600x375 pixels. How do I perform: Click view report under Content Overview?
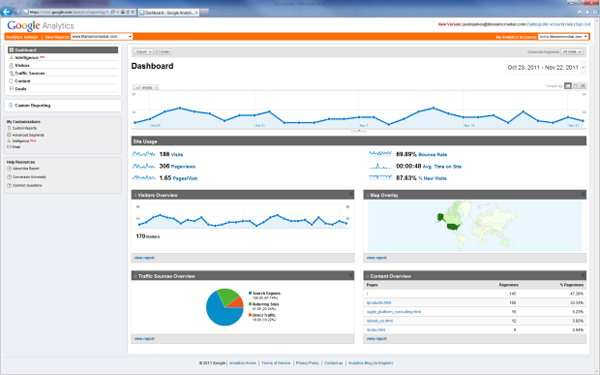(x=377, y=339)
